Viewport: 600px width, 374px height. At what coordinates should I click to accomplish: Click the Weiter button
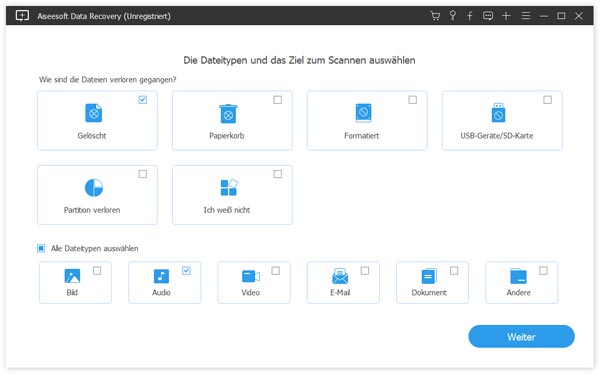point(521,336)
